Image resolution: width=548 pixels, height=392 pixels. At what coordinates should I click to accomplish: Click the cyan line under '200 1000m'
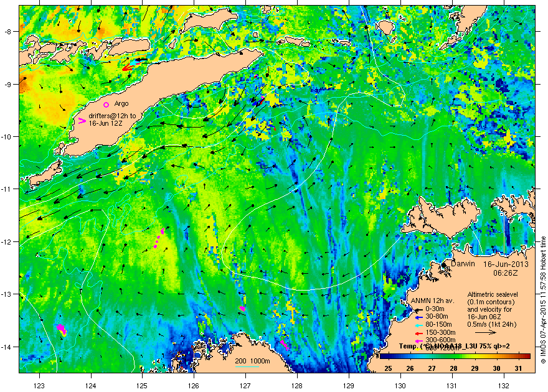[x=247, y=366]
